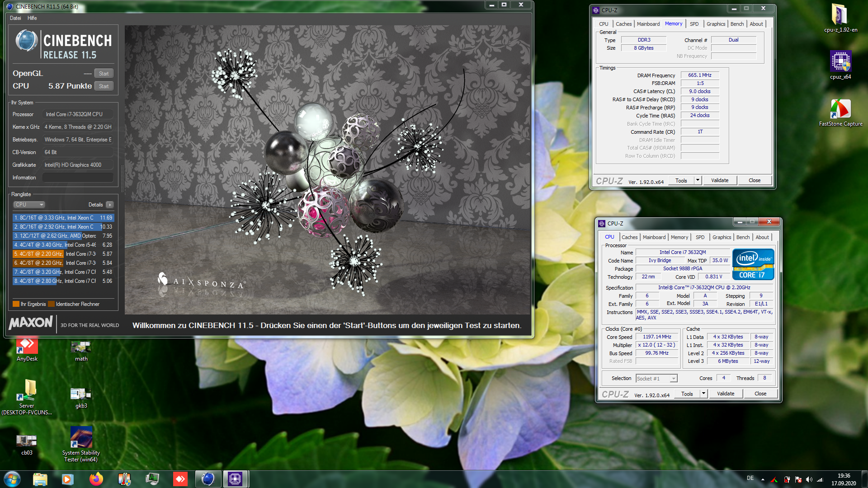Click the Tools button in the lower CPU-Z window
868x488 pixels.
[687, 394]
